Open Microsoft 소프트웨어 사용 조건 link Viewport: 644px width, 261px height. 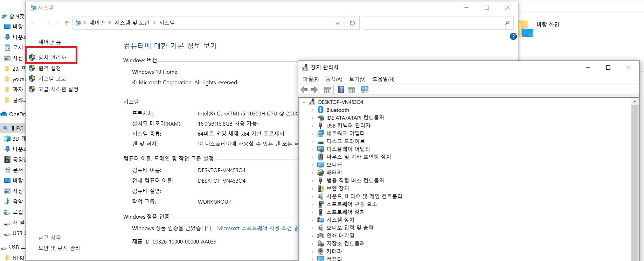(258, 228)
